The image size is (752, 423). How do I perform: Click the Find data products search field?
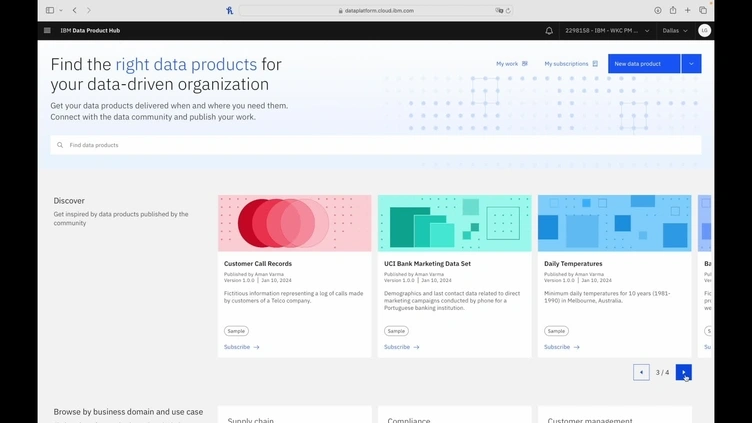click(x=375, y=145)
